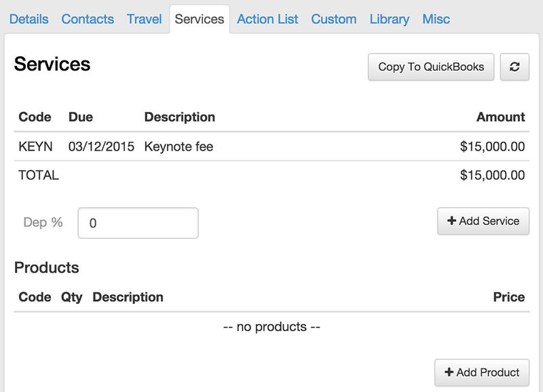Click the TOTAL row amount
The image size is (543, 392).
coord(492,175)
